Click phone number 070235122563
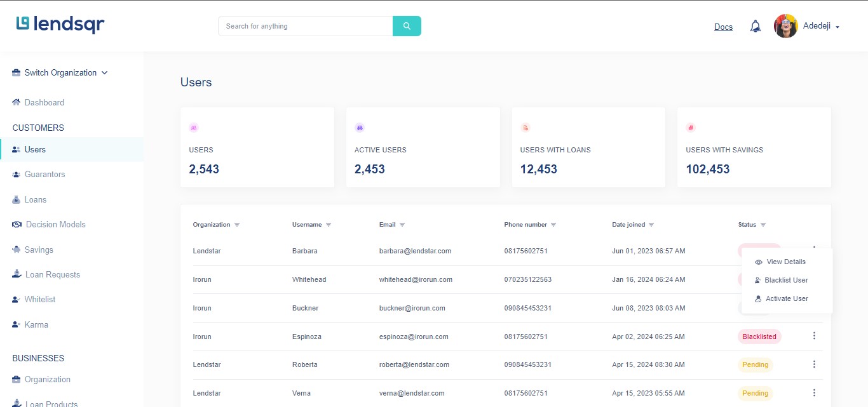868x407 pixels. (528, 279)
